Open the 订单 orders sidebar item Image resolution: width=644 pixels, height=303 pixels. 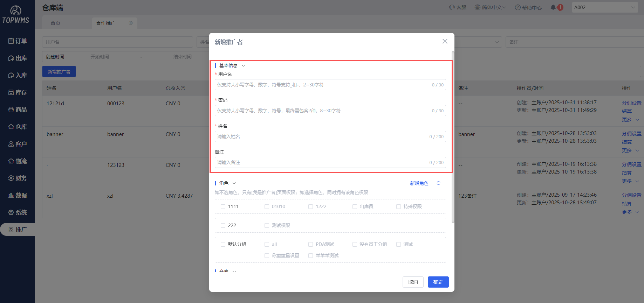tap(18, 41)
